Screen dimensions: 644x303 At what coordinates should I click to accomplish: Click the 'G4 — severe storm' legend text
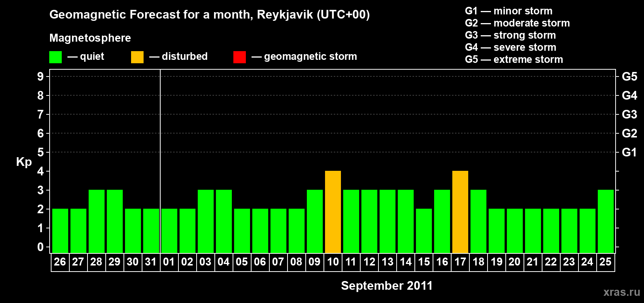coord(511,47)
